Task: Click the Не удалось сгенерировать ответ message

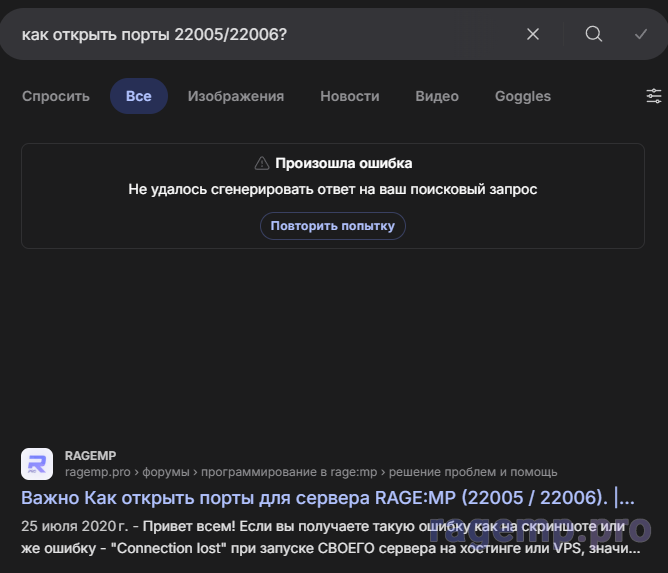Action: point(333,189)
